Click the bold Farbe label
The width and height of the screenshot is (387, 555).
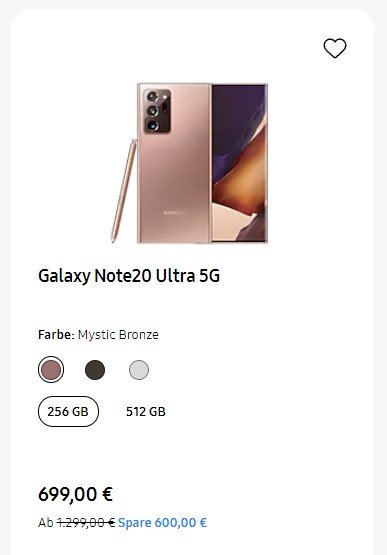tap(56, 334)
